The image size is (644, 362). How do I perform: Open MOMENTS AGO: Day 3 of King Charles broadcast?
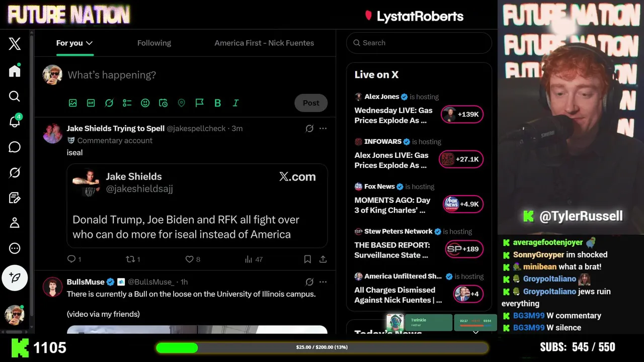coord(392,205)
